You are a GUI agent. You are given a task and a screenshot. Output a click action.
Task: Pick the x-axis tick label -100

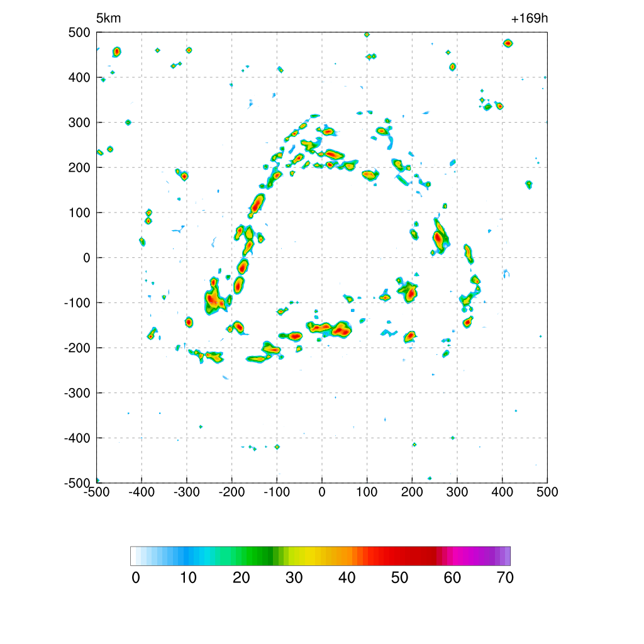point(277,492)
